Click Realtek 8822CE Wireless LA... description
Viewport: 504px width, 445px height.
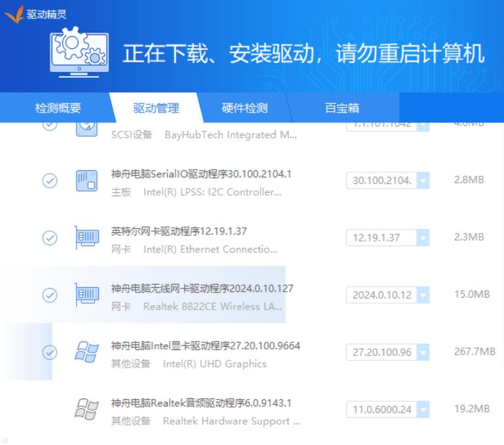pyautogui.click(x=213, y=306)
